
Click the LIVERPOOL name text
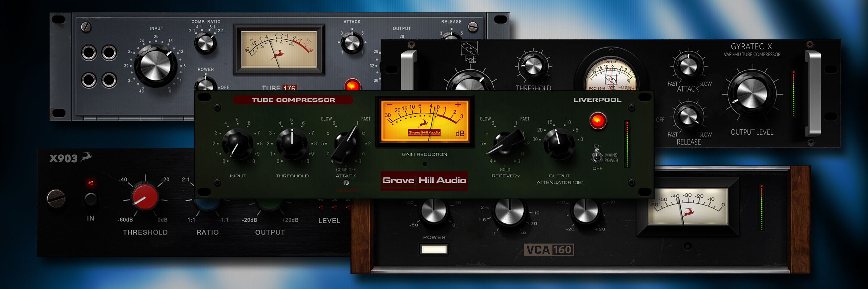[x=597, y=100]
